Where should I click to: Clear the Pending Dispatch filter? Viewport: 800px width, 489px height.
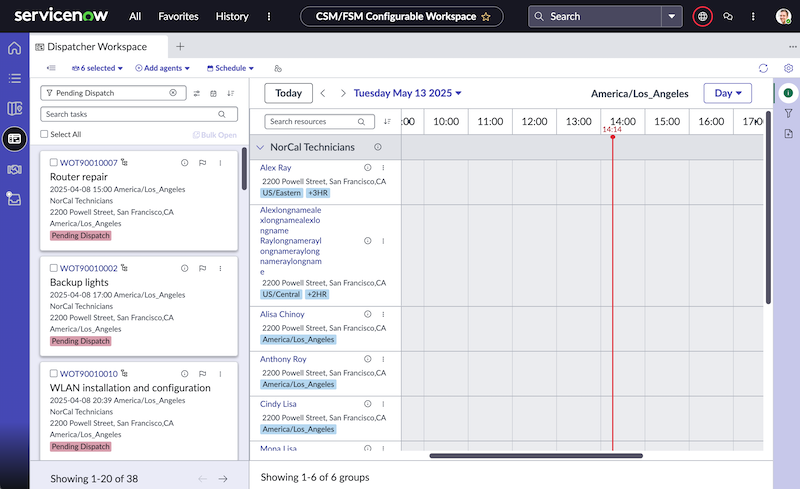[x=173, y=93]
